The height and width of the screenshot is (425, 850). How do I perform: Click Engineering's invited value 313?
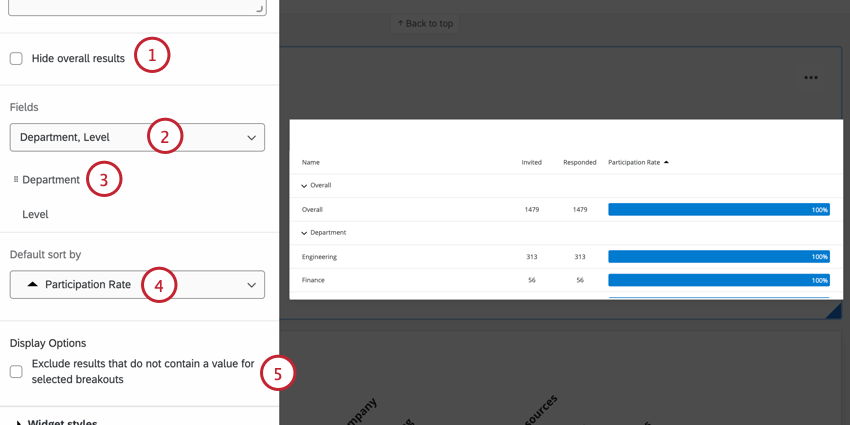coord(532,256)
